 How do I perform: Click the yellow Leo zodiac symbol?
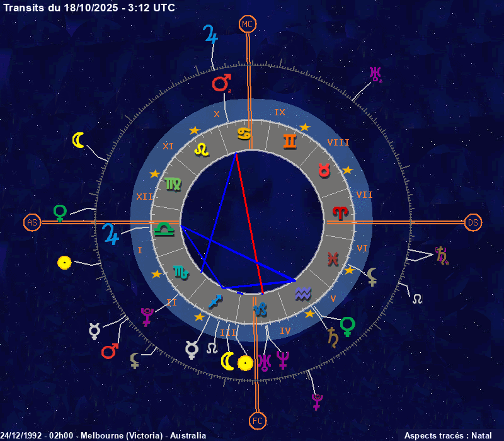[201, 149]
